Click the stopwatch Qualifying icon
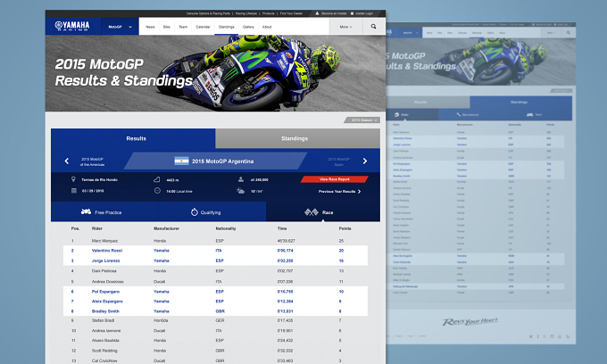Viewport: 607px width, 364px height. click(x=195, y=212)
